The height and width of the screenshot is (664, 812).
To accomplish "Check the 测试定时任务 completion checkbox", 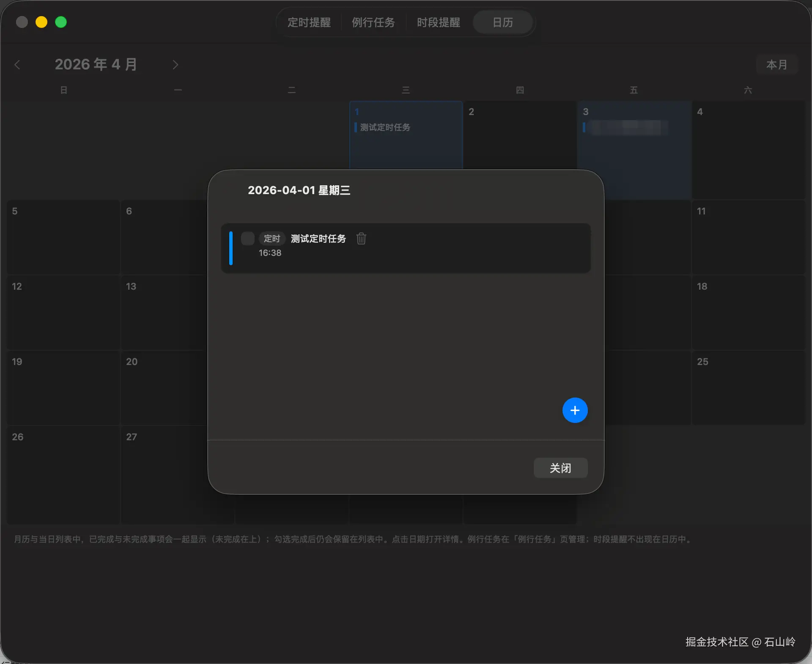I will (247, 239).
